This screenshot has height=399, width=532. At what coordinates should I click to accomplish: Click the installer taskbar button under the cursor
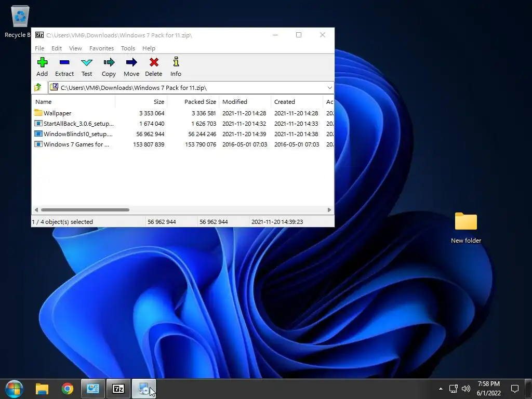click(144, 389)
